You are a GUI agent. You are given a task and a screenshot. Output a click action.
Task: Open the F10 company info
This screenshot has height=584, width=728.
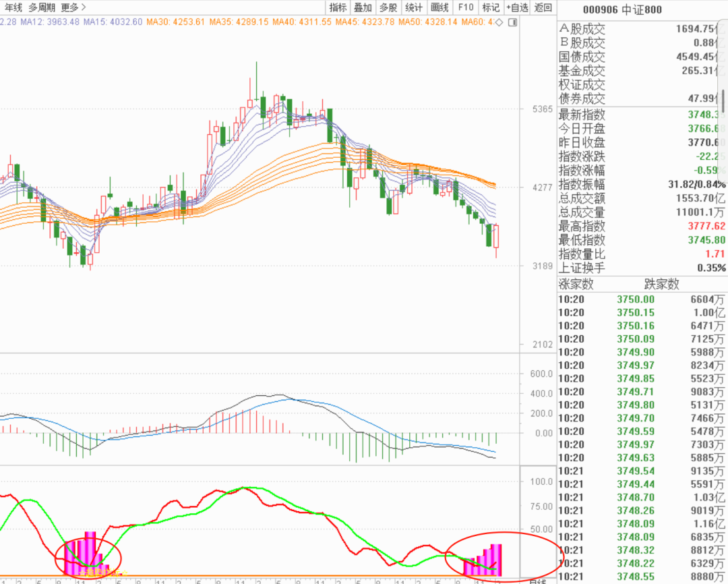[x=465, y=7]
